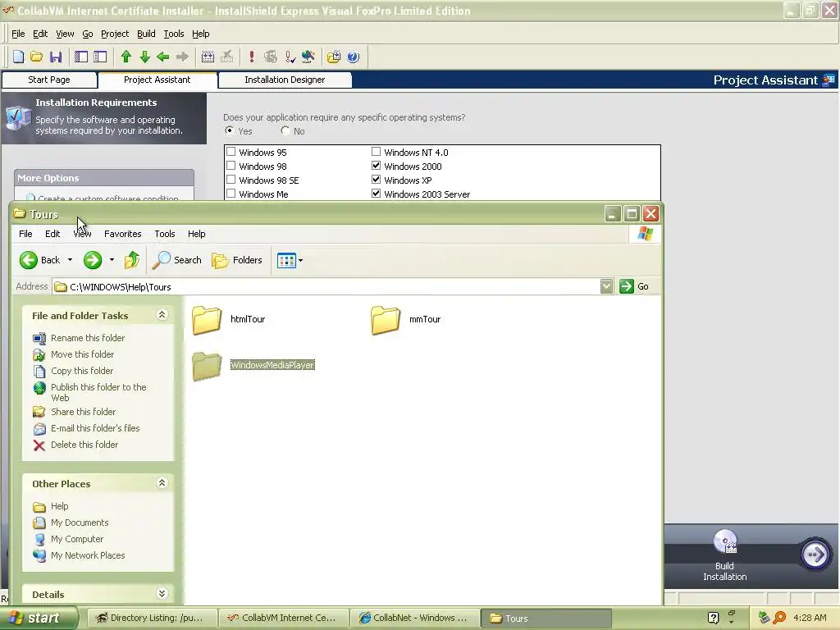Collapse the File and Folder Tasks panel
The height and width of the screenshot is (630, 840).
[162, 315]
